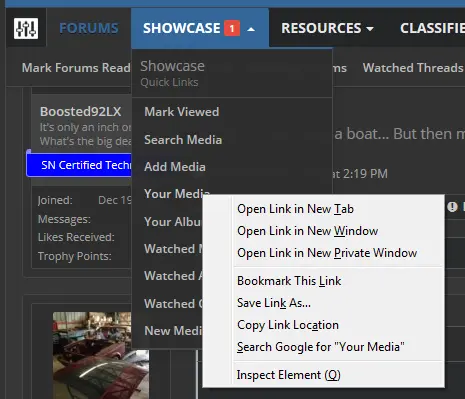Click New Media quick link
This screenshot has width=465, height=399.
pos(173,331)
